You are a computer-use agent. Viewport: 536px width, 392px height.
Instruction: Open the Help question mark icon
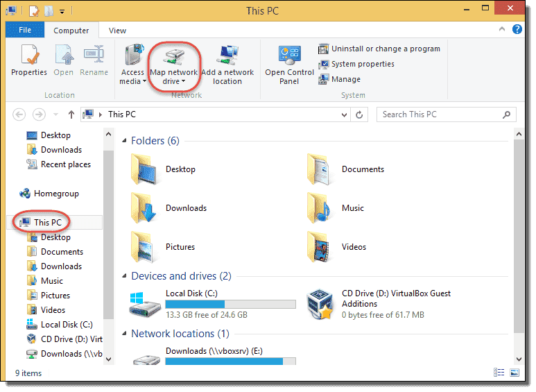click(517, 29)
